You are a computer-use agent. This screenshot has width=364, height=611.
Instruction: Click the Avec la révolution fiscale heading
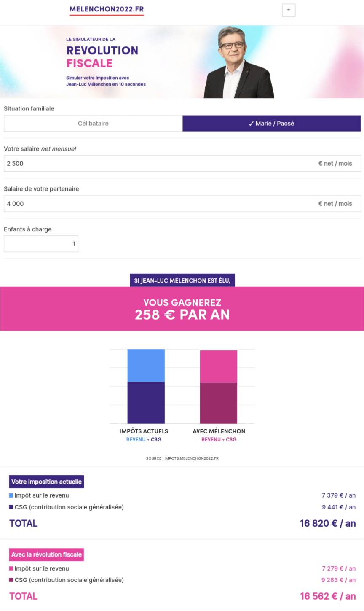coord(46,555)
